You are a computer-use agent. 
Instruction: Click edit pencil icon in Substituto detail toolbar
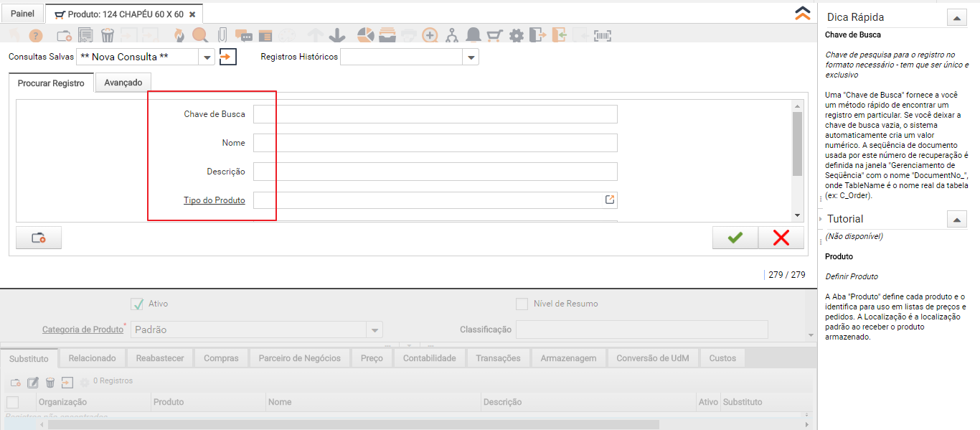click(33, 383)
